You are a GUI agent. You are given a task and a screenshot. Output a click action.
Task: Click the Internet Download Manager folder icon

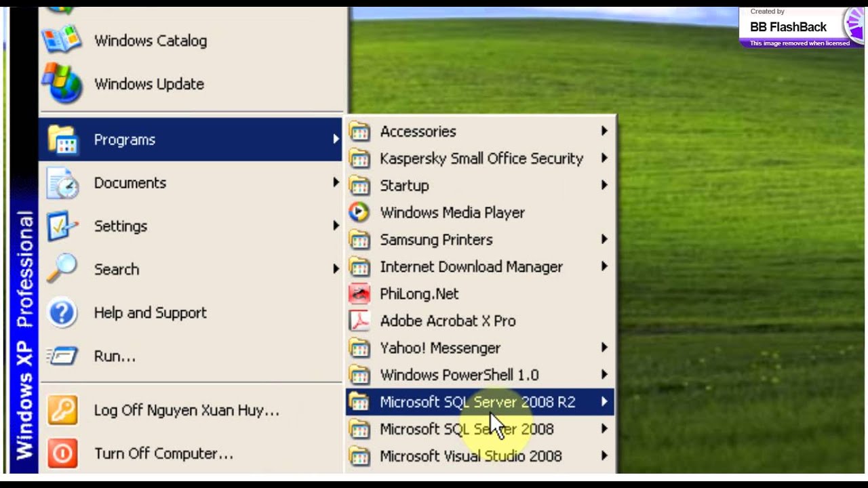click(x=359, y=267)
